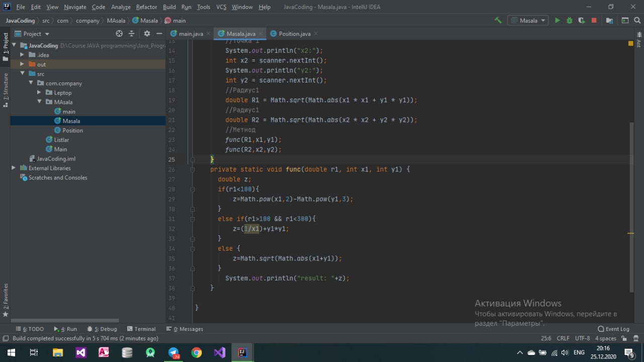This screenshot has width=644, height=362.
Task: Click the UTF-8 encoding in the status bar
Action: point(582,338)
